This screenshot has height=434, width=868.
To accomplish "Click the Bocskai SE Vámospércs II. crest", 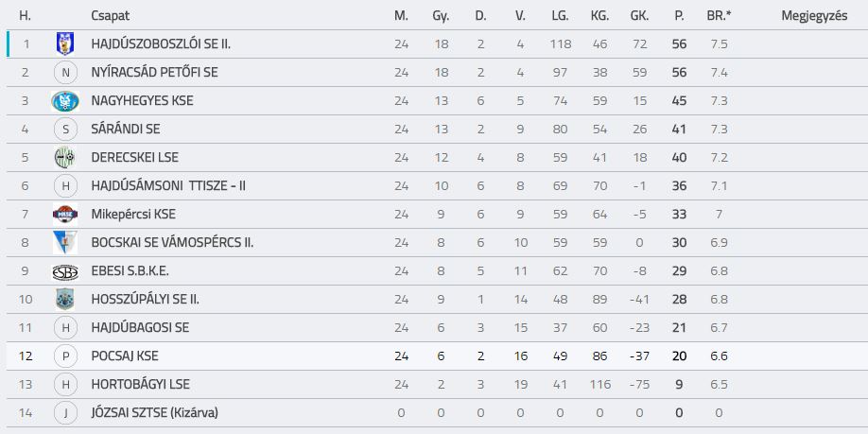I will (65, 242).
